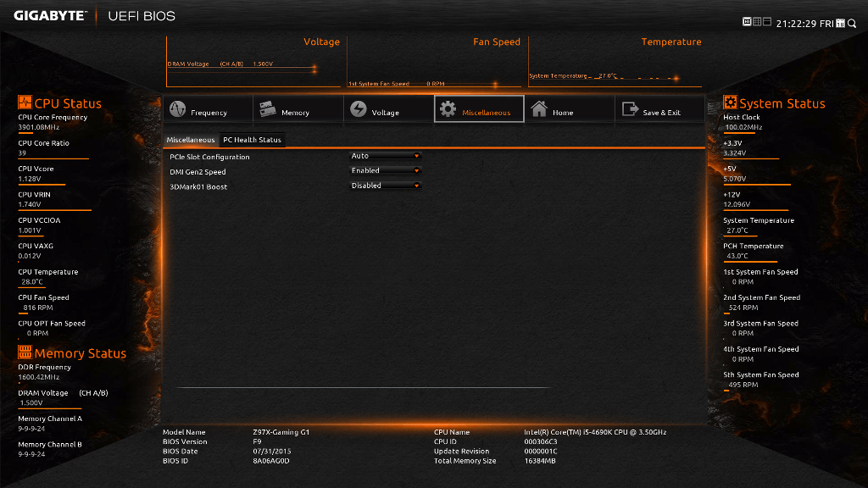Click the Voltage graph header

pos(321,42)
